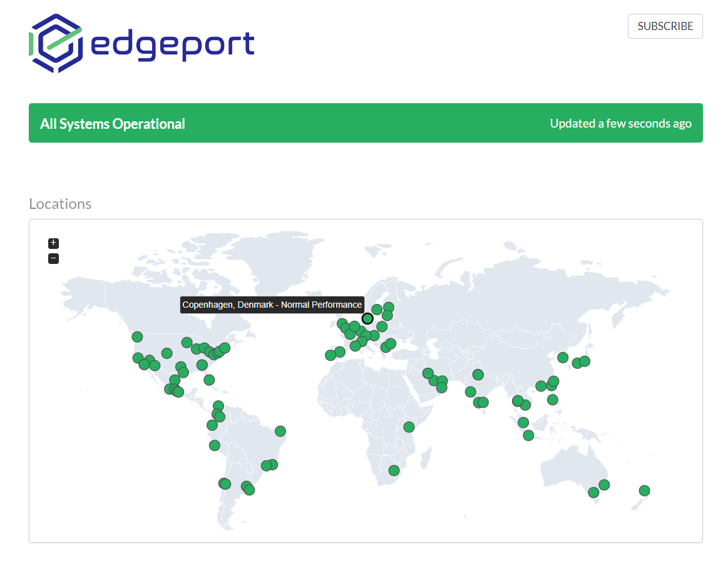Click the Helsinki, Finland marker
Screen dimensions: 728x561
click(388, 307)
